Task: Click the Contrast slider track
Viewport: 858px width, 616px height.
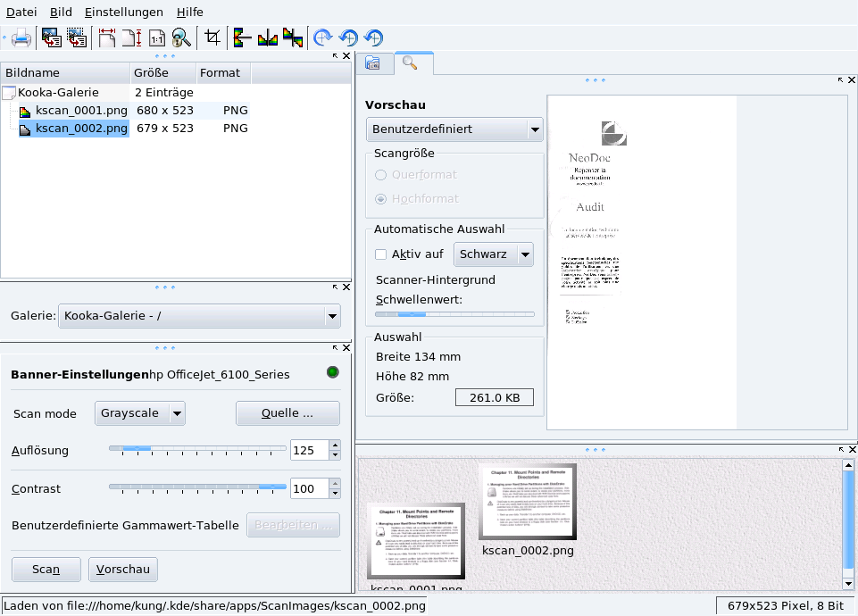Action: (197, 487)
